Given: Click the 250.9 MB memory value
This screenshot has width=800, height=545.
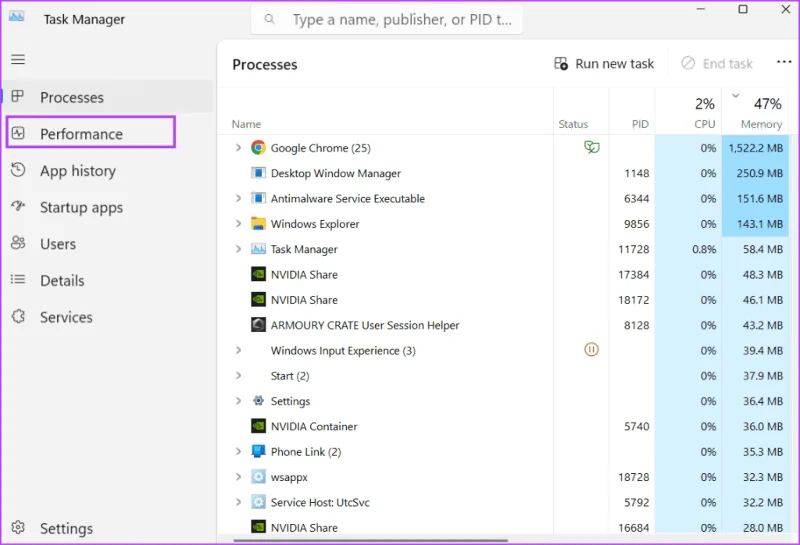Looking at the screenshot, I should coord(759,174).
